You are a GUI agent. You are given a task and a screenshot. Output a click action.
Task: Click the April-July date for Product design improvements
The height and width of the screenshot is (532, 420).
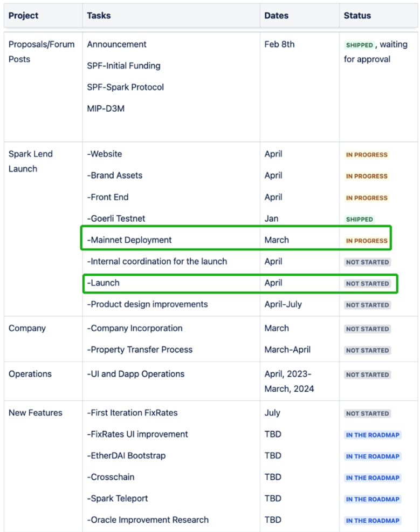(x=283, y=304)
